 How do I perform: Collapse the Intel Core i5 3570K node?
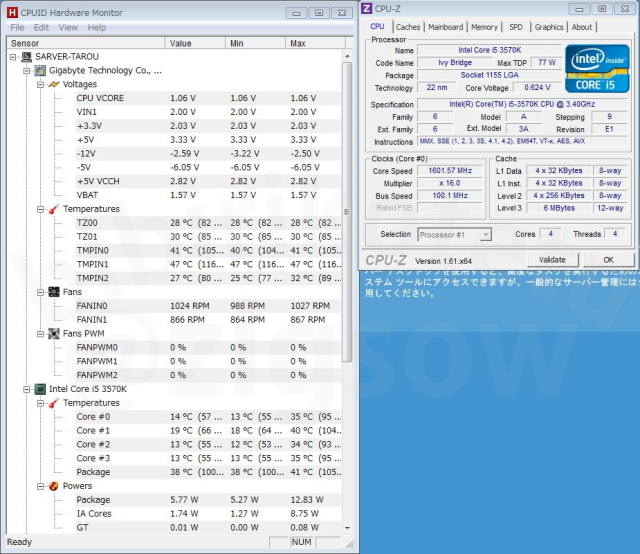click(26, 389)
